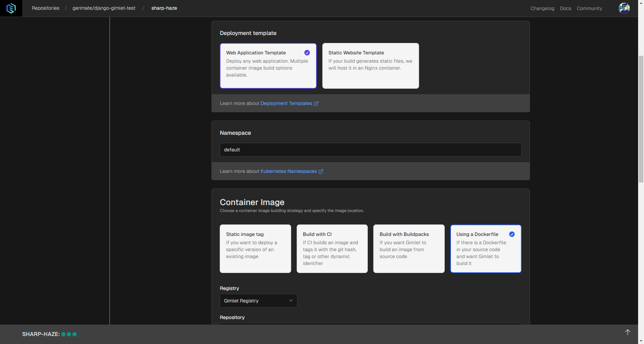Screen dimensions: 644x344
Task: Click external link icon beside Deployment Templates
Action: point(316,104)
